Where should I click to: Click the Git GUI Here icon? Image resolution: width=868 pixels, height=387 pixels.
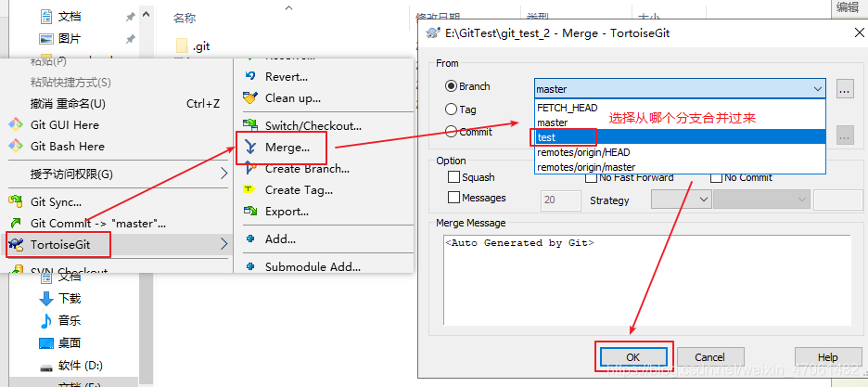[16, 124]
